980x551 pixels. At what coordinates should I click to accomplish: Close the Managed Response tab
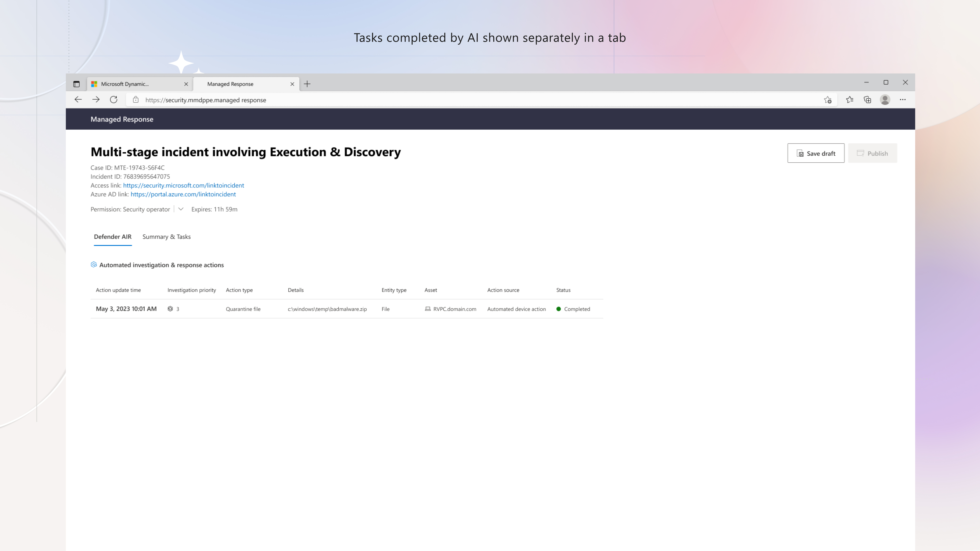[x=292, y=84]
